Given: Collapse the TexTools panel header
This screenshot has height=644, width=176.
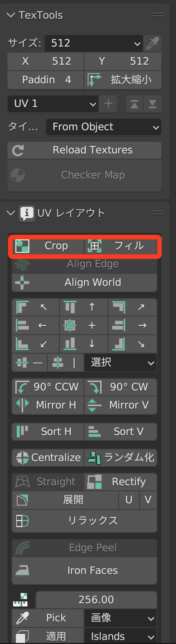Looking at the screenshot, I should tap(11, 15).
